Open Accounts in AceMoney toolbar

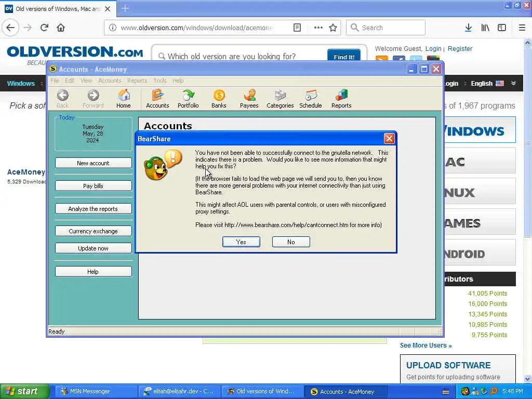click(157, 99)
